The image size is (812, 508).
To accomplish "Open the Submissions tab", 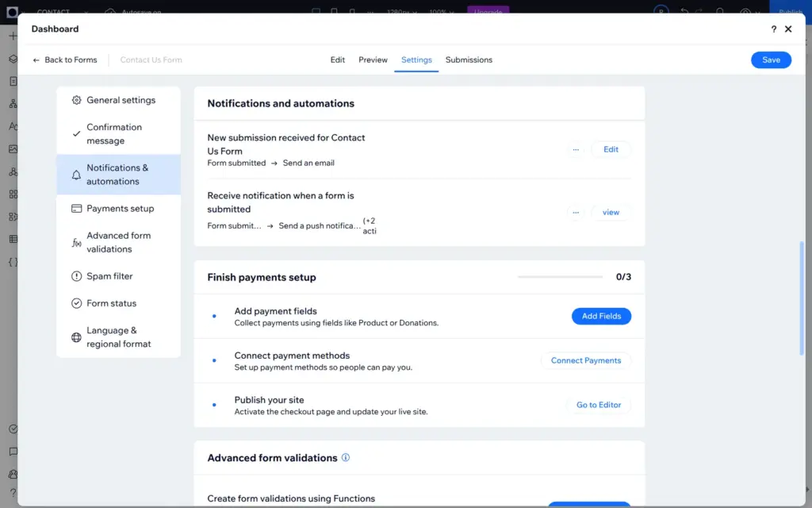I will pyautogui.click(x=469, y=60).
